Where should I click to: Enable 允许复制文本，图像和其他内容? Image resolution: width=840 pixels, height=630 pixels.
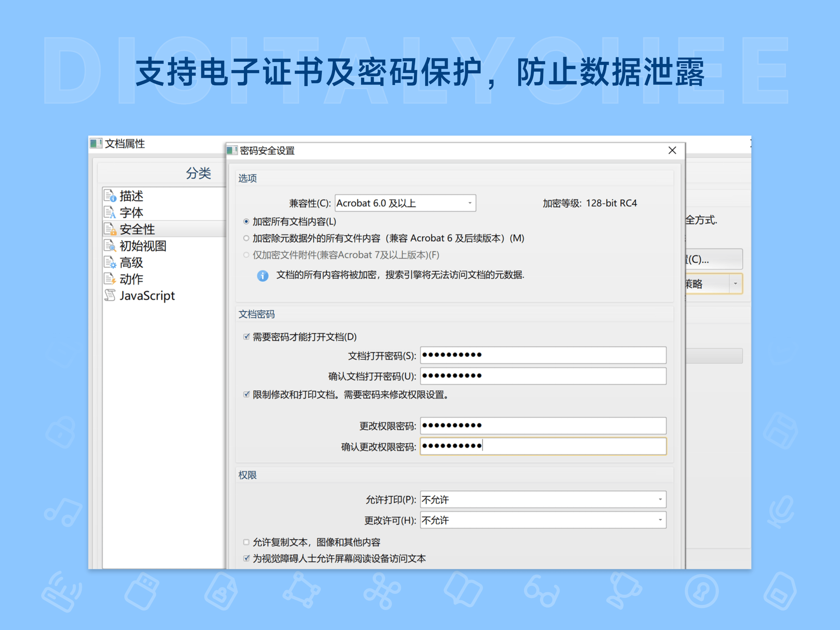(x=246, y=542)
